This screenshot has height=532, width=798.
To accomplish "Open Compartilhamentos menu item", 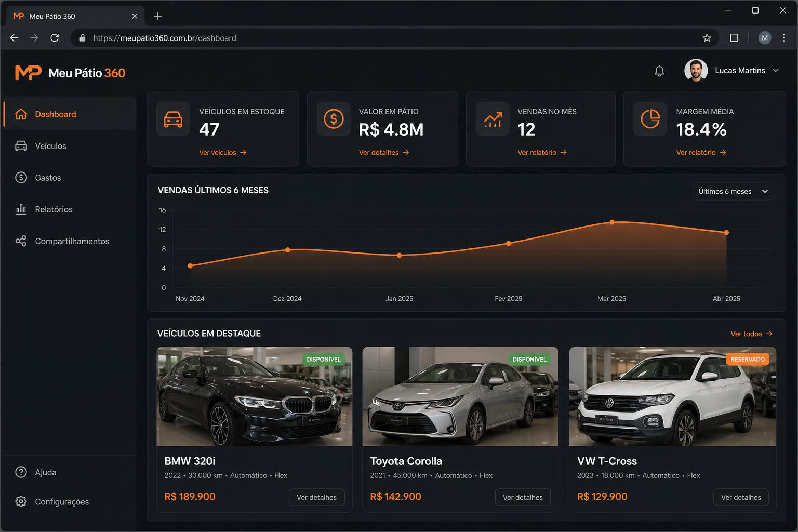I will (69, 241).
